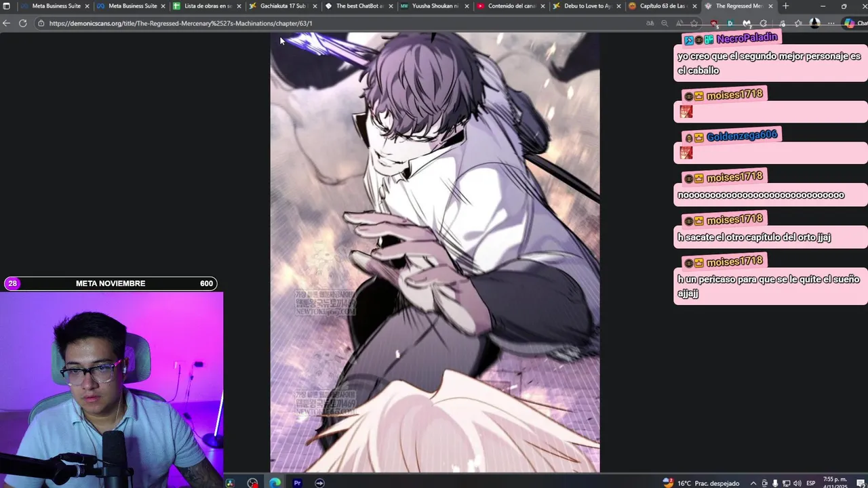Switch to Lista de obras tab
This screenshot has height=488, width=868.
[x=206, y=6]
